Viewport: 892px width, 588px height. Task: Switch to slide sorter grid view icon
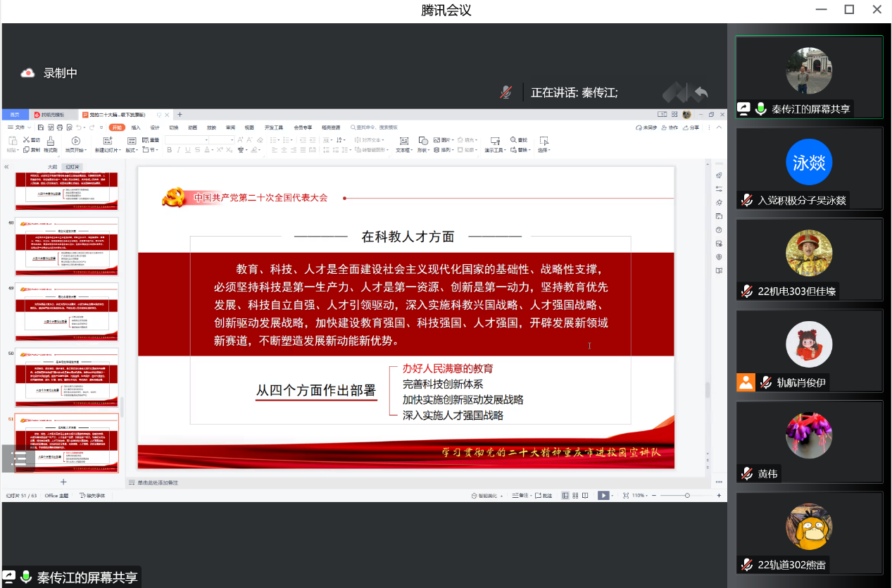tap(575, 496)
